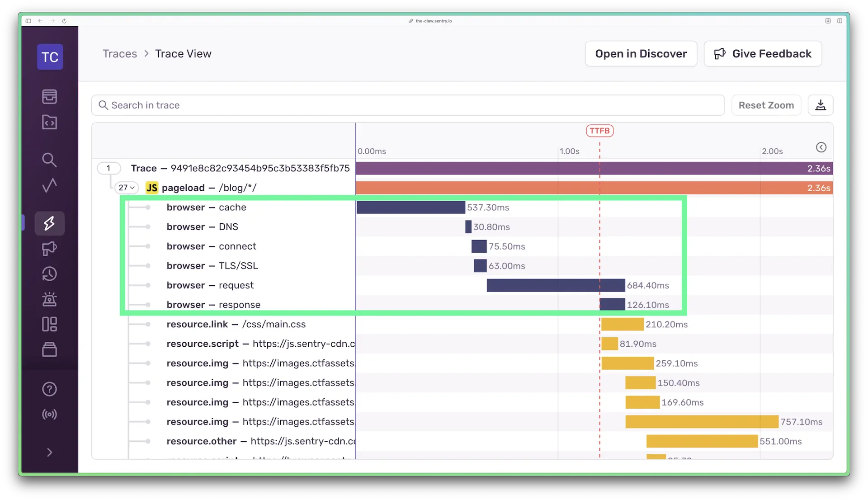Click the 210.20ms main.css span bar
The width and height of the screenshot is (868, 500).
(x=623, y=324)
